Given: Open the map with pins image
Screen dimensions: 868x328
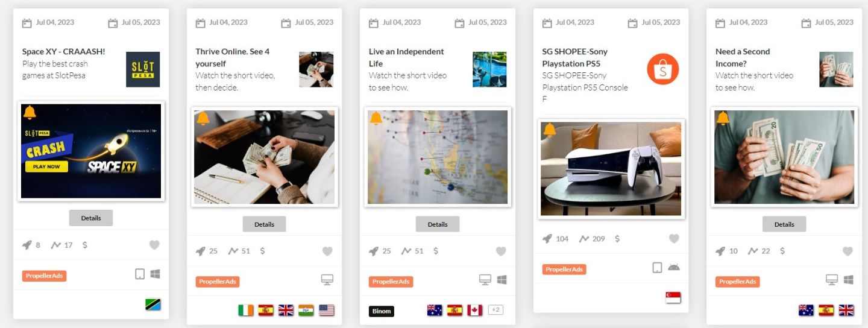Looking at the screenshot, I should (x=438, y=157).
